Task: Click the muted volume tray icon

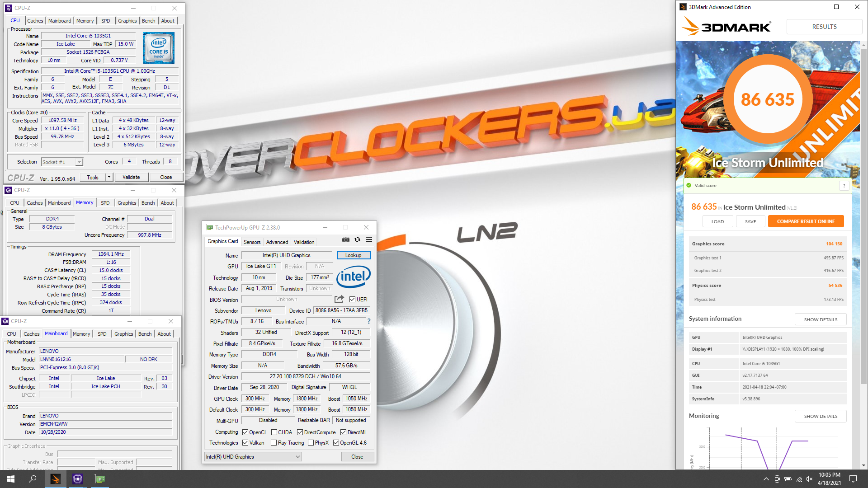Action: (809, 479)
